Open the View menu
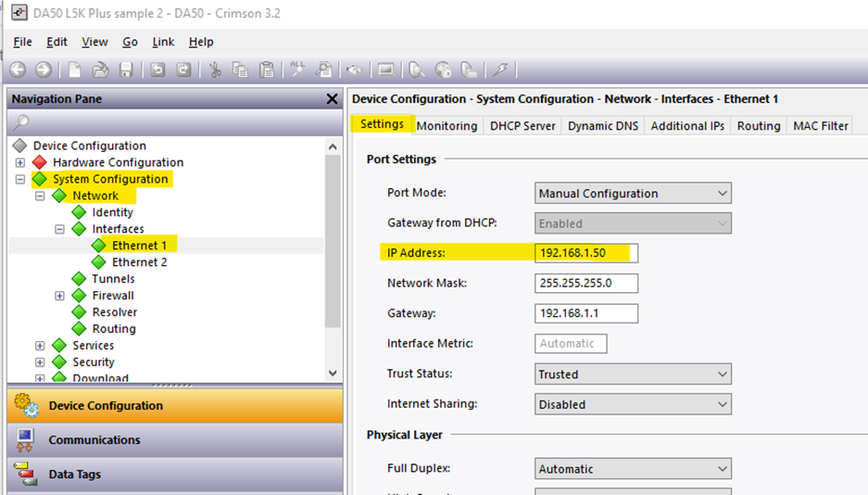Viewport: 868px width, 495px height. pyautogui.click(x=94, y=42)
